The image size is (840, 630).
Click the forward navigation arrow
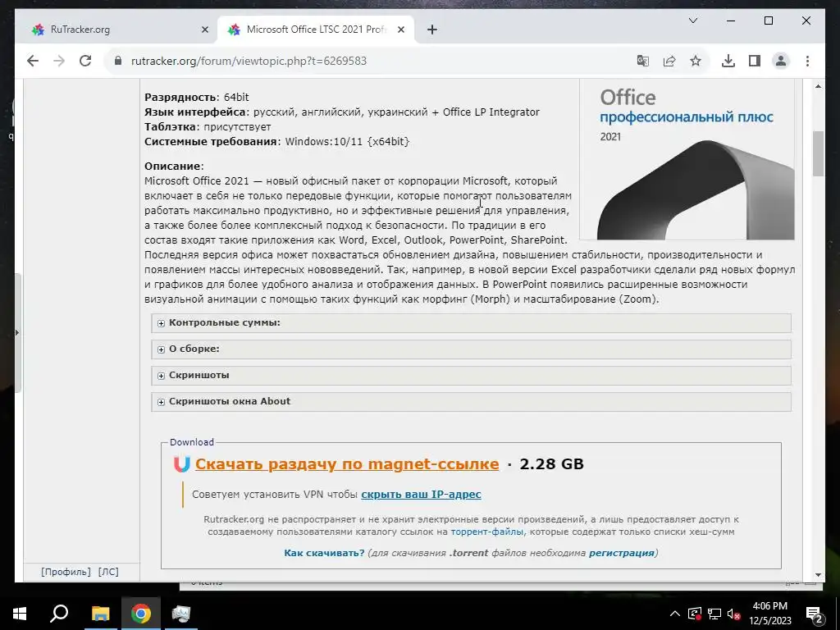pos(59,61)
